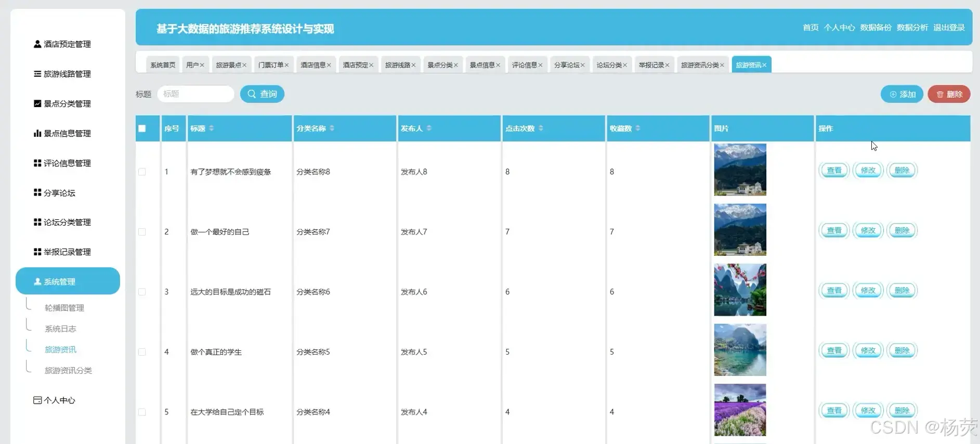Close the 论坛分类 tab via its x
Screen dimensions: 980x444
tap(625, 65)
